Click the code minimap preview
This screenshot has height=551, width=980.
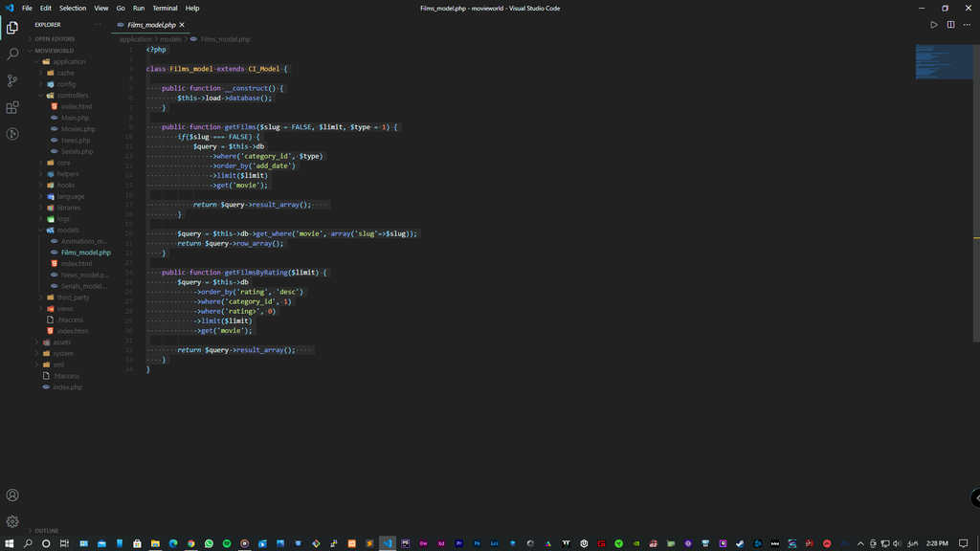[944, 62]
